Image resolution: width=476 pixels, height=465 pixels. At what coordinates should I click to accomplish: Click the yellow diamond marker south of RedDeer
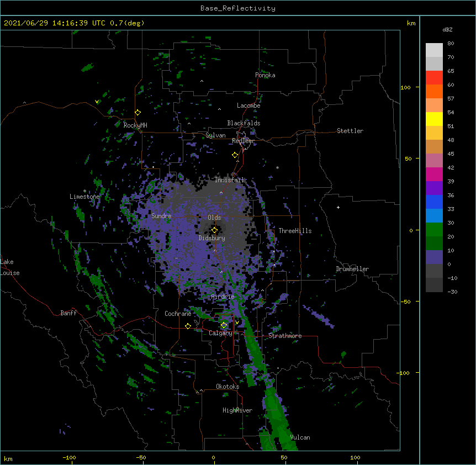coord(235,155)
